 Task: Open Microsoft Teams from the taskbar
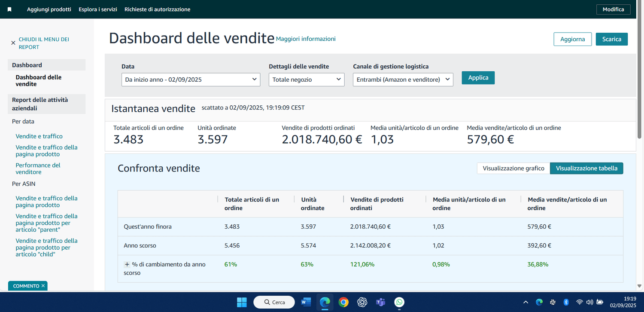381,302
